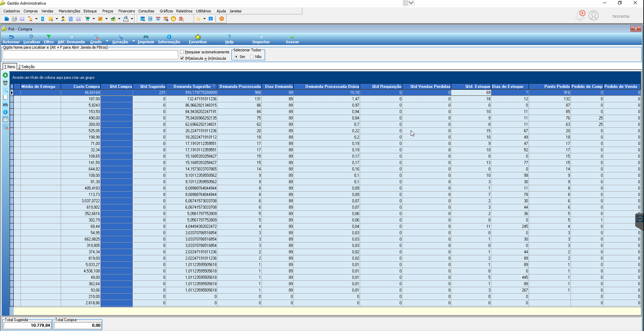Click the Imprimir printer icon

point(146,37)
